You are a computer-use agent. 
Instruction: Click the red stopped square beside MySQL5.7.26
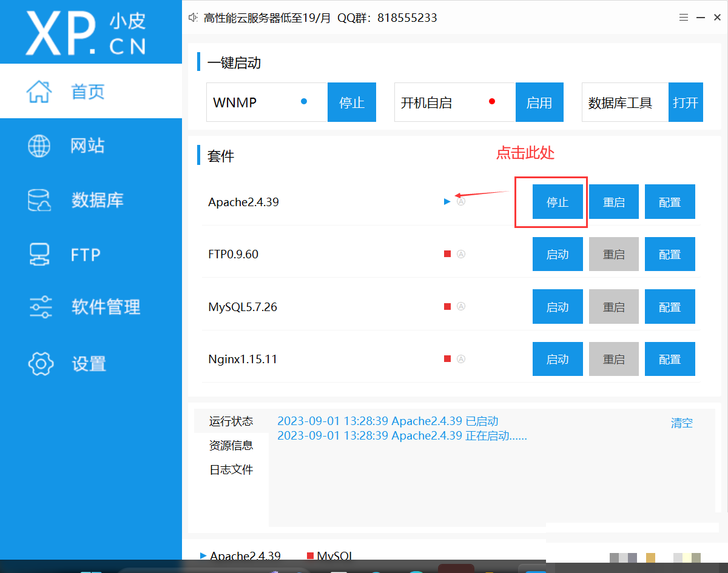[x=447, y=307]
